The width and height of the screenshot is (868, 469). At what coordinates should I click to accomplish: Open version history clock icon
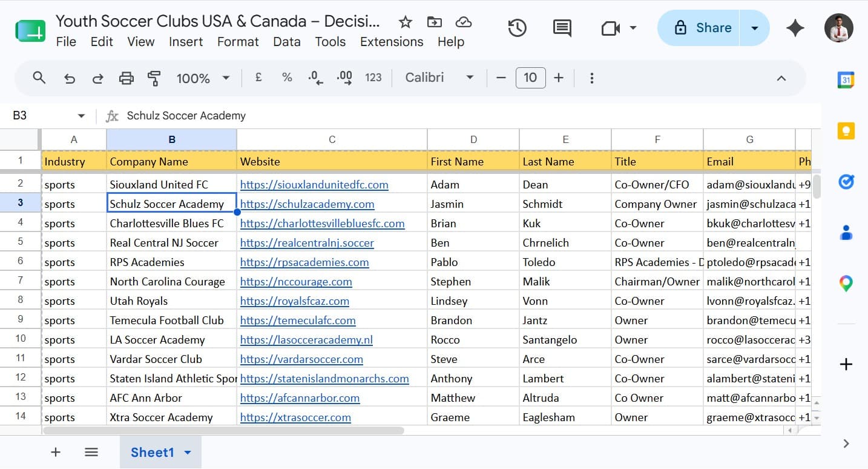coord(517,28)
